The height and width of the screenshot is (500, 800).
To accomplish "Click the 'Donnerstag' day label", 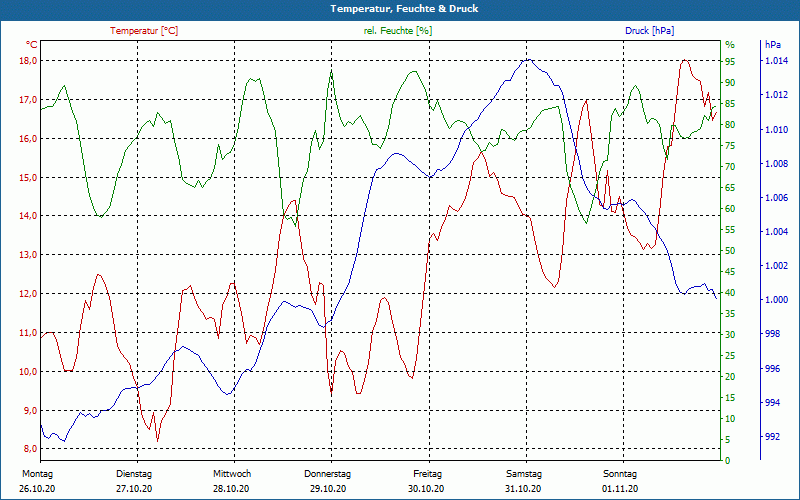I will [328, 474].
